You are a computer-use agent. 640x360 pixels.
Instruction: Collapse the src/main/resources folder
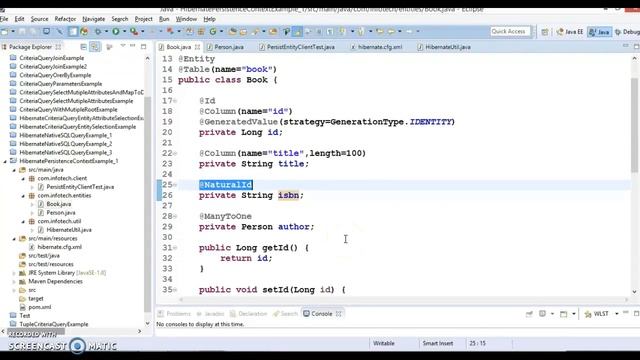(14, 238)
